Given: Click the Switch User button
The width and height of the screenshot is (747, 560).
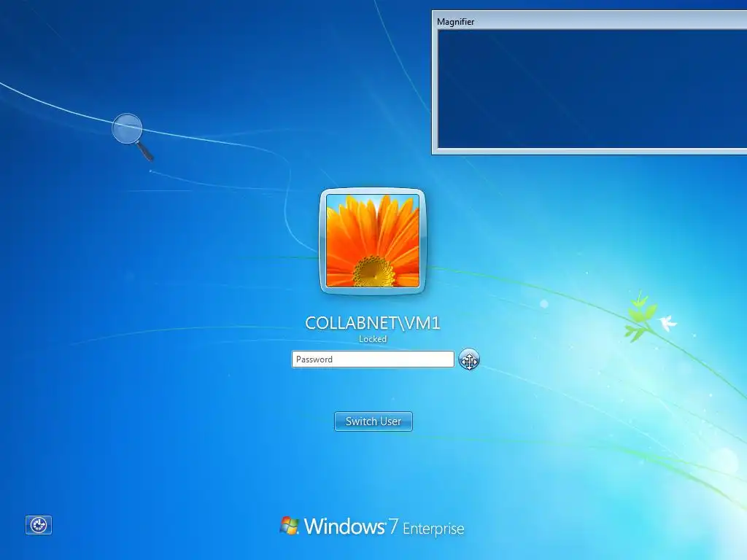Looking at the screenshot, I should point(373,421).
